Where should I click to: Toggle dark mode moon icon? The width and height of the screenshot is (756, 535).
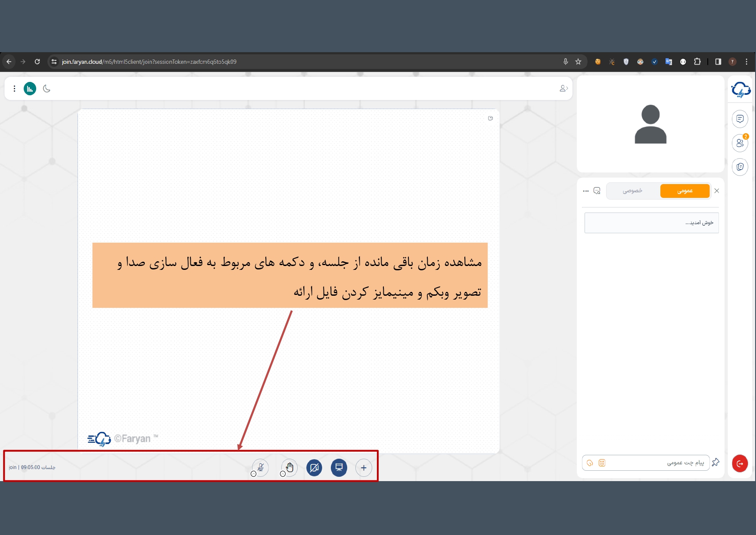click(47, 89)
